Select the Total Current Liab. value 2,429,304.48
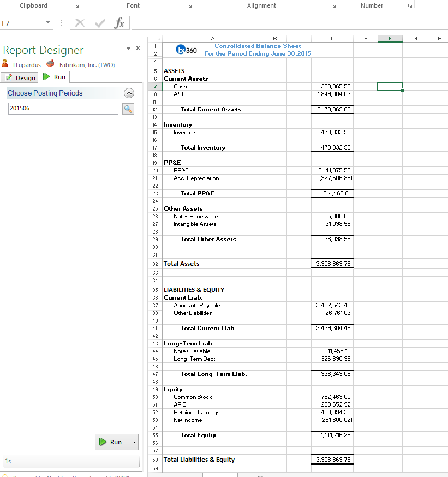448x477 pixels. 332,328
